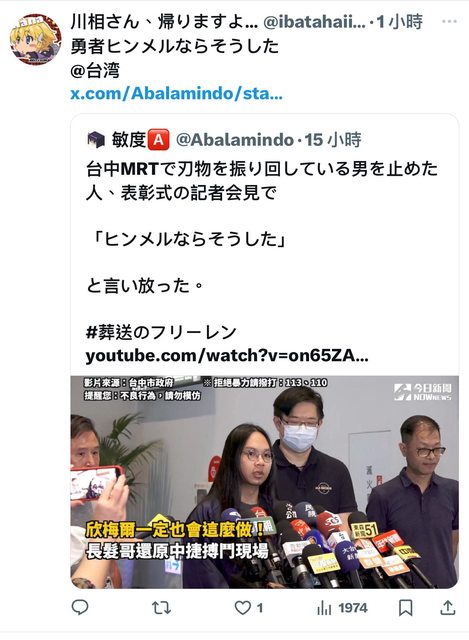Click the #葬送のフリーレン hashtag

(x=161, y=332)
